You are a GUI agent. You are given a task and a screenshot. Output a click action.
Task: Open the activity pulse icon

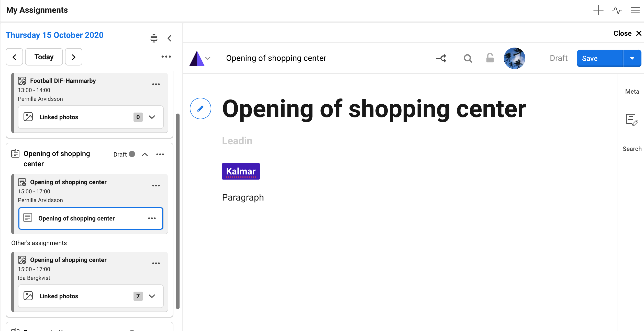617,10
